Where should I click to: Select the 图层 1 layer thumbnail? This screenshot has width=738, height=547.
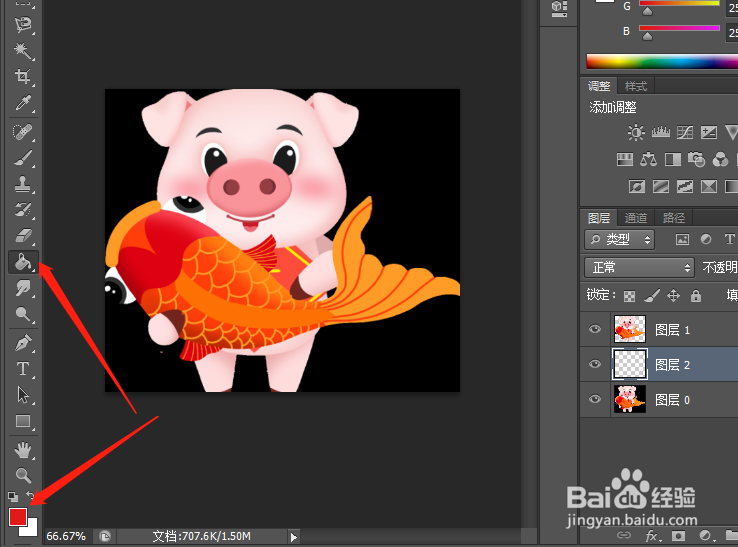(630, 329)
